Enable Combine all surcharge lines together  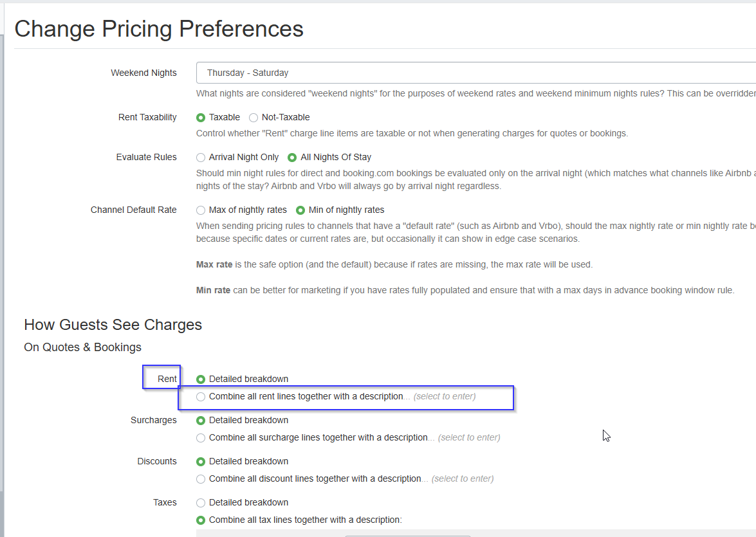pyautogui.click(x=201, y=438)
